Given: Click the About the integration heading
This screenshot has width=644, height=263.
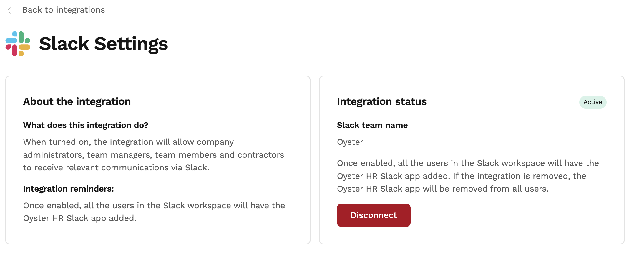Looking at the screenshot, I should point(77,101).
